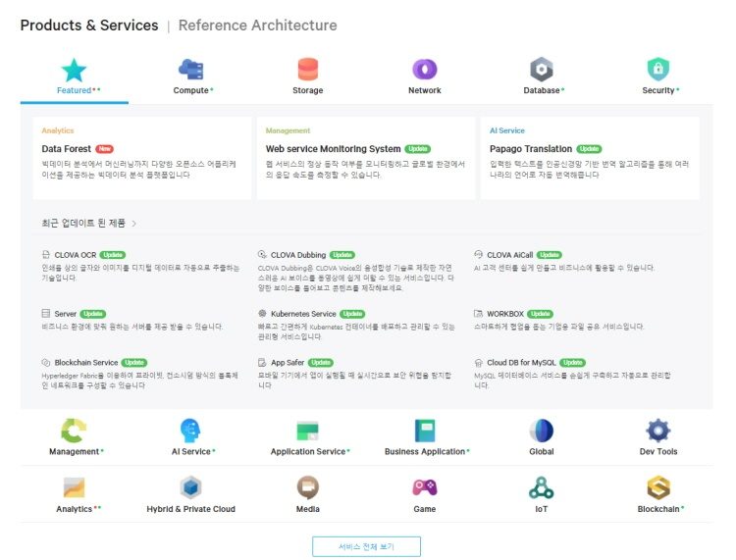This screenshot has width=736, height=560.
Task: Open the CLOVA OCR link
Action: coord(76,255)
